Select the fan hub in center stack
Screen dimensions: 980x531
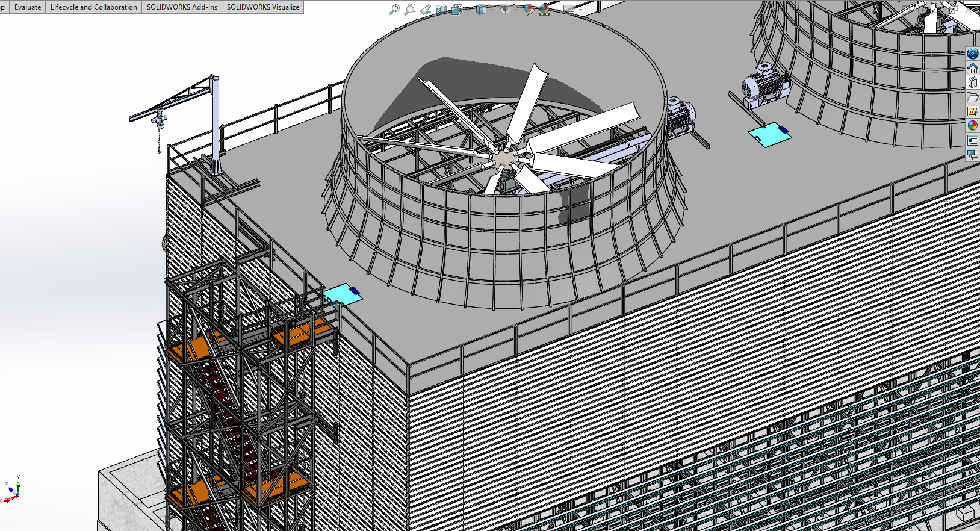pyautogui.click(x=502, y=158)
